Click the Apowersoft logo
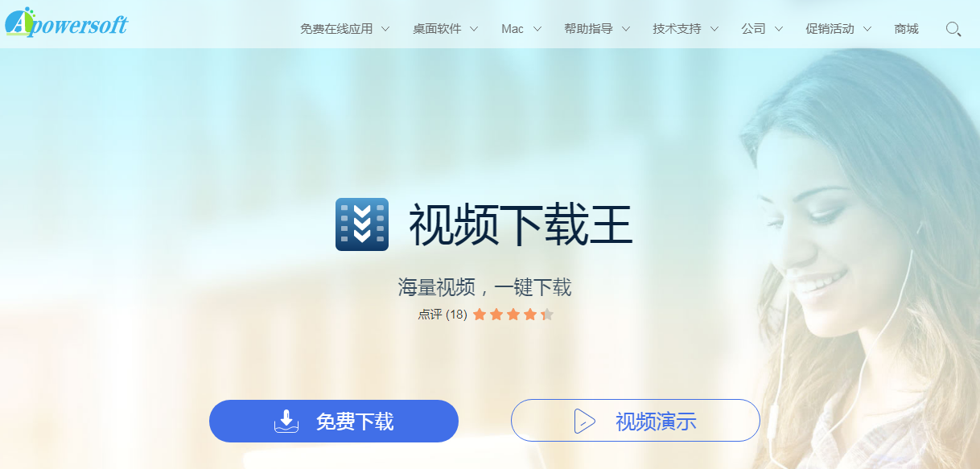This screenshot has width=980, height=469. [66, 22]
